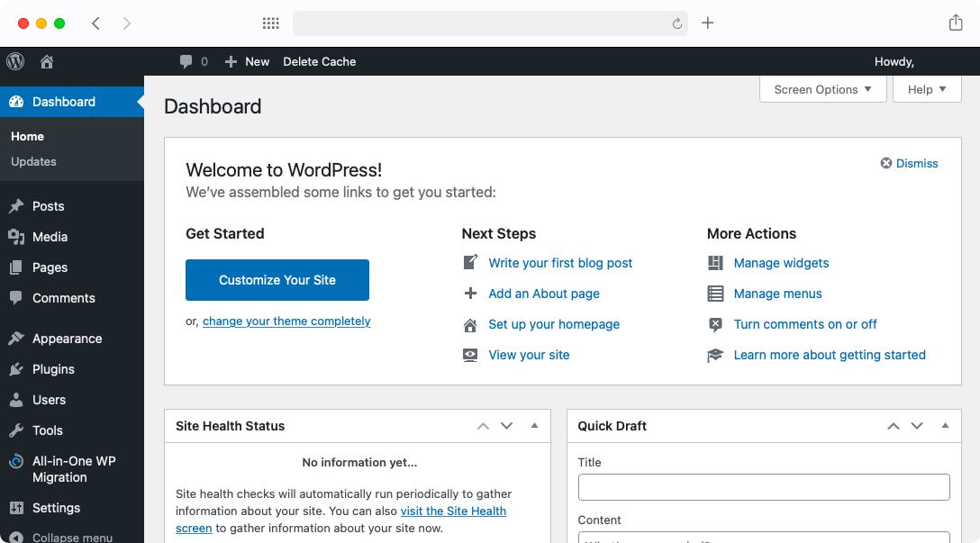Image resolution: width=980 pixels, height=543 pixels.
Task: Click Delete Cache in the admin bar
Action: point(320,61)
